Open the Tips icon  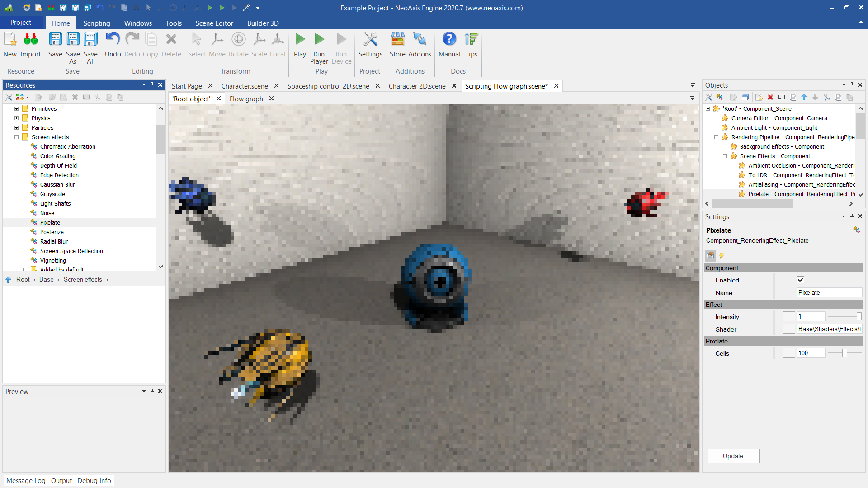point(471,40)
